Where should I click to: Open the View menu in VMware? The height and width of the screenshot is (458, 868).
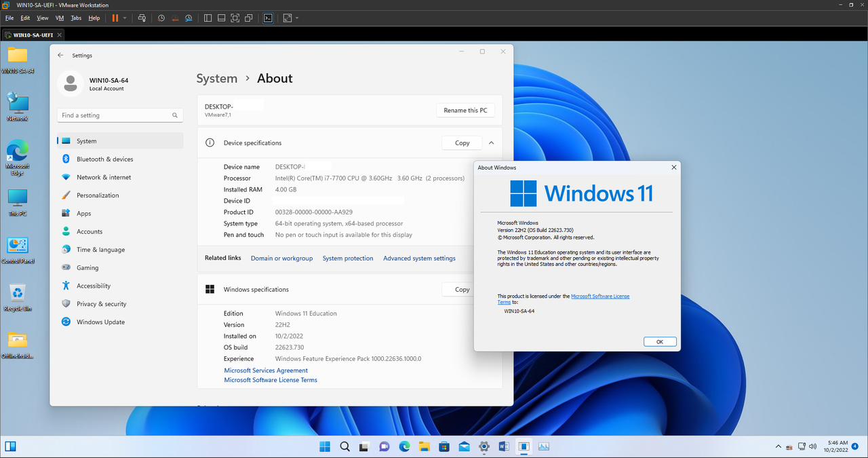click(x=43, y=18)
